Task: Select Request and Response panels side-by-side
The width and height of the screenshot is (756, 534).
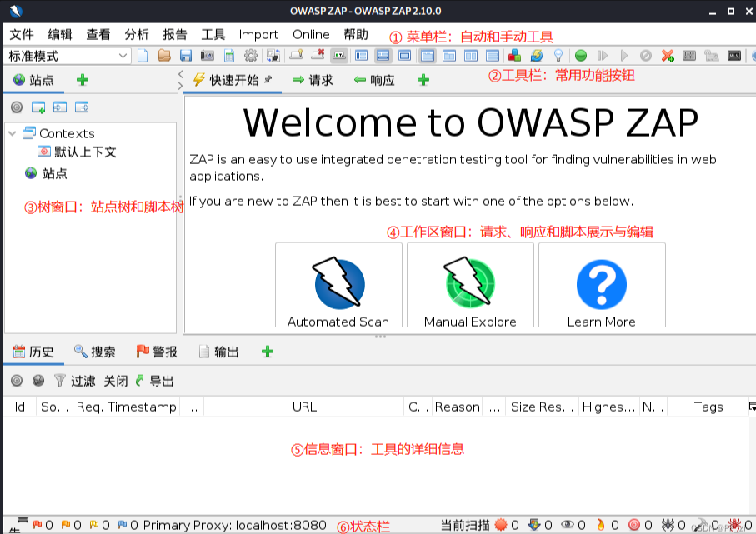Action: [471, 56]
